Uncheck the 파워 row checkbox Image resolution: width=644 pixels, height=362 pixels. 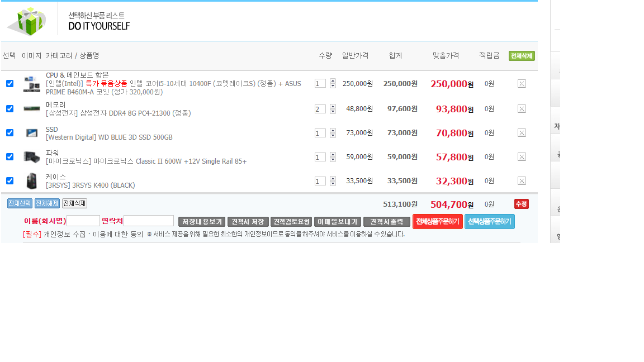(x=10, y=157)
